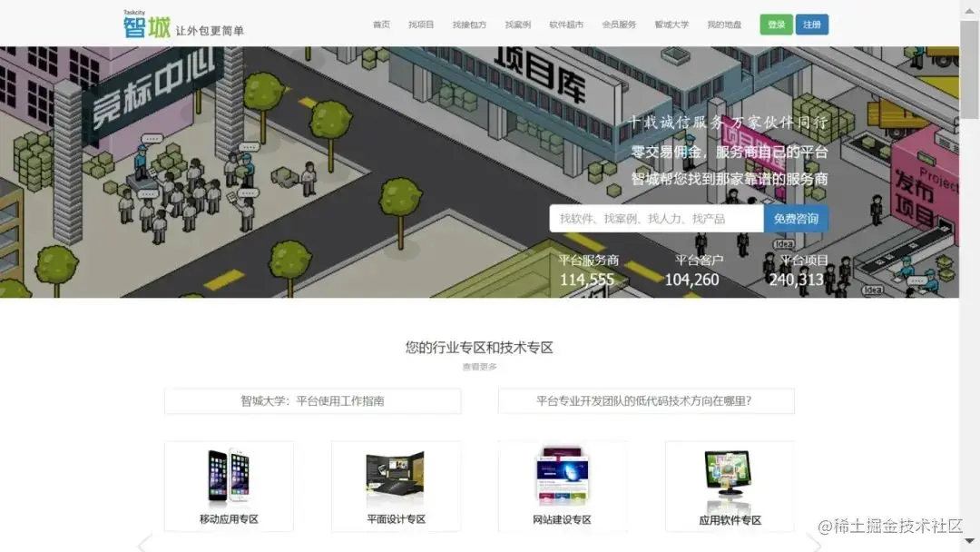Viewport: 980px width, 552px height.
Task: Open the 我的地盘 menu item
Action: [x=724, y=25]
